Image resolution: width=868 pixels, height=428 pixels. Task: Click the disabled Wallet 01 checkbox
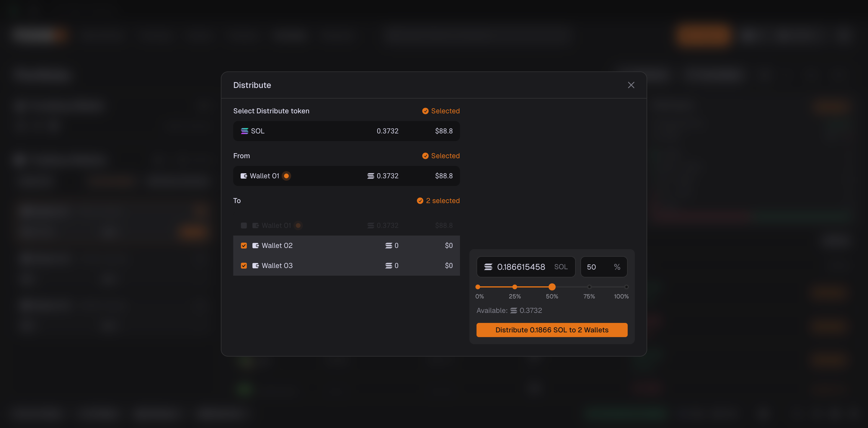pos(244,226)
